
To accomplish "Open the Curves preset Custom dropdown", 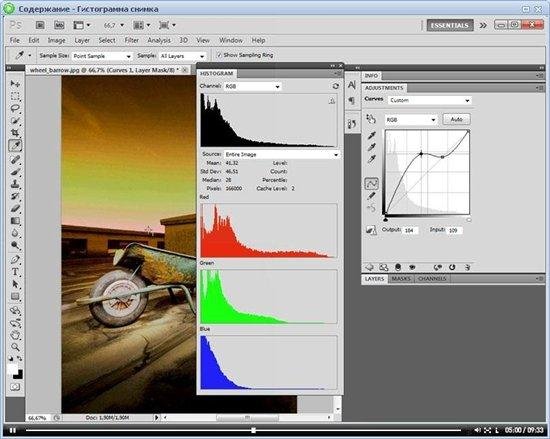I will (x=430, y=100).
